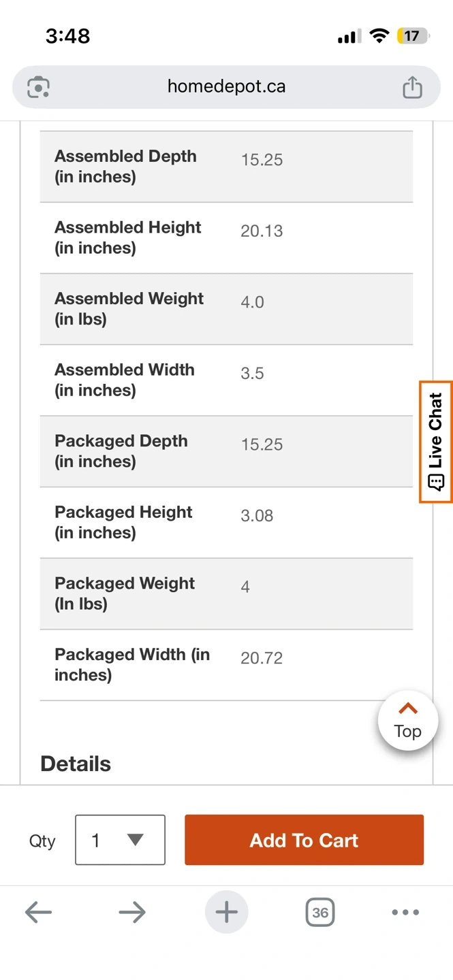
Task: Tap the share icon in address bar
Action: pyautogui.click(x=412, y=87)
